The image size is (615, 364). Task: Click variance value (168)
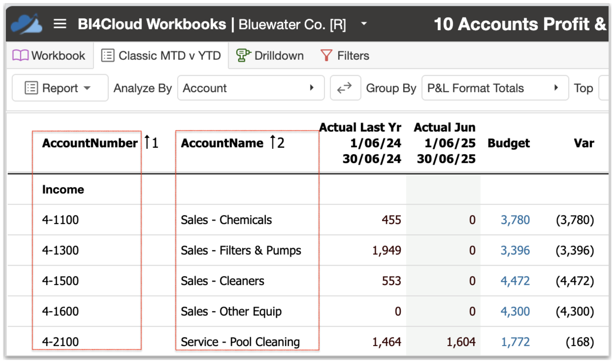tap(580, 342)
